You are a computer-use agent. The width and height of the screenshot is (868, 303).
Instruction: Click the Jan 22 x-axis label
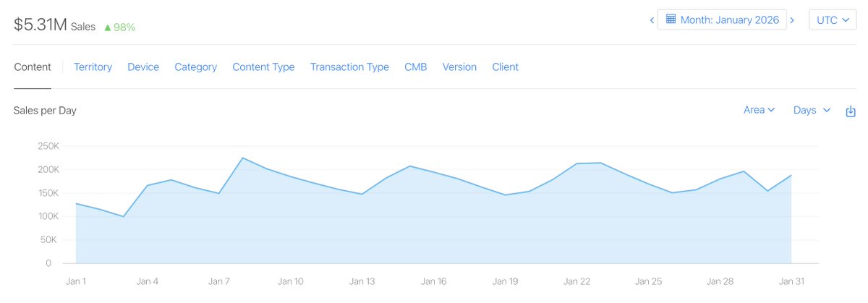click(x=576, y=281)
